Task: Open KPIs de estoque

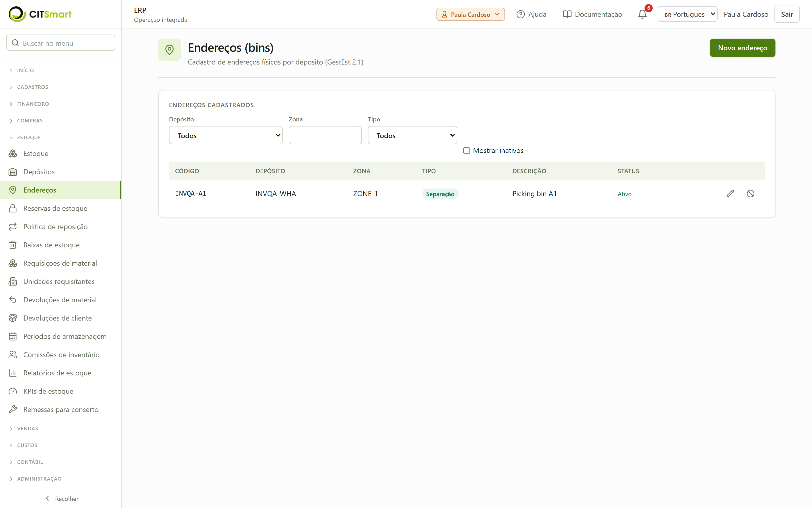Action: [x=61, y=391]
